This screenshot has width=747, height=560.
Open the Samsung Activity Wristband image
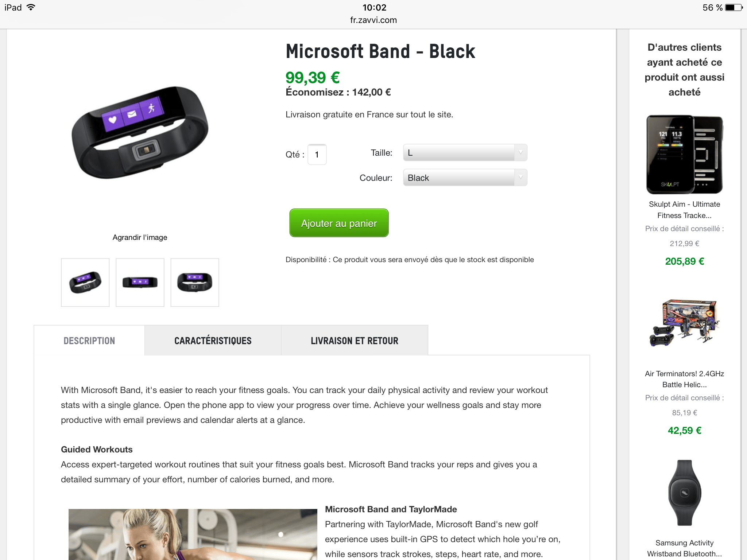(684, 493)
